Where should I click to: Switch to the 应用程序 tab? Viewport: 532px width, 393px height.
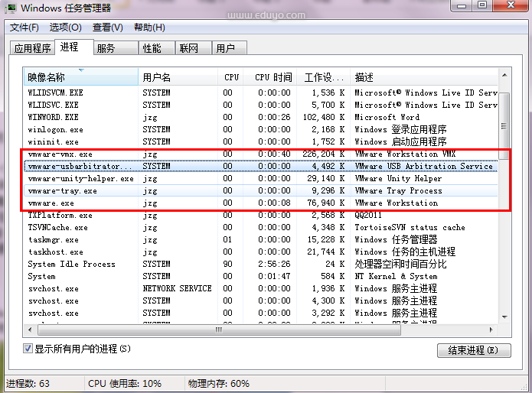click(32, 48)
